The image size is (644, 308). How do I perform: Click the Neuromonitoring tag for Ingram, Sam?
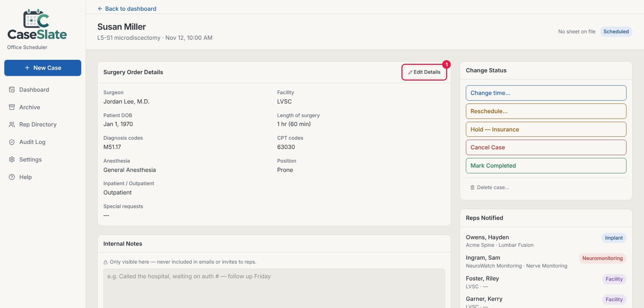602,258
